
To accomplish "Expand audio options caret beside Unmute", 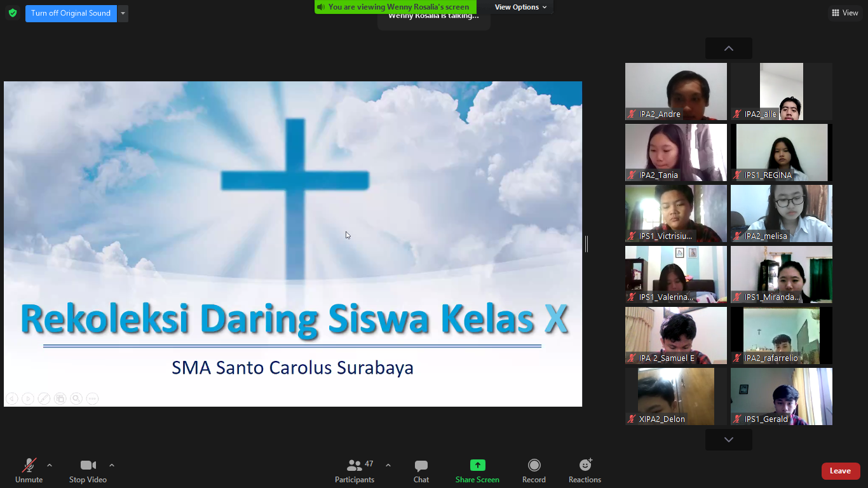I will click(x=50, y=465).
